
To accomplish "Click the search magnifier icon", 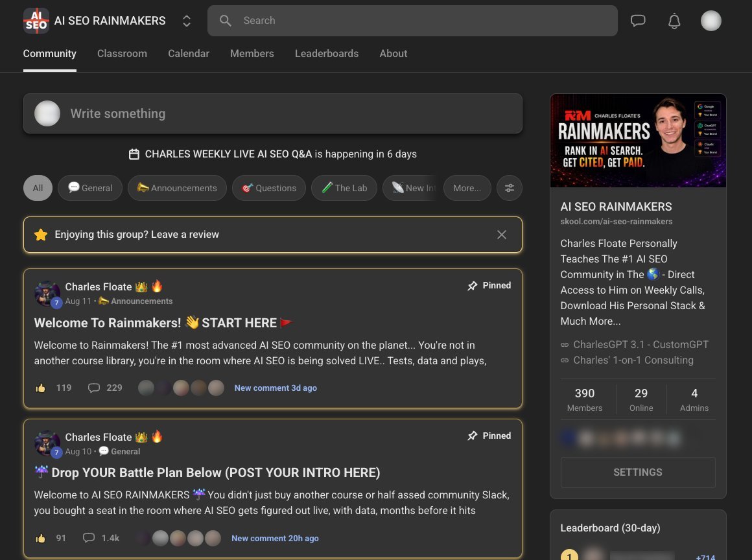I will 226,21.
